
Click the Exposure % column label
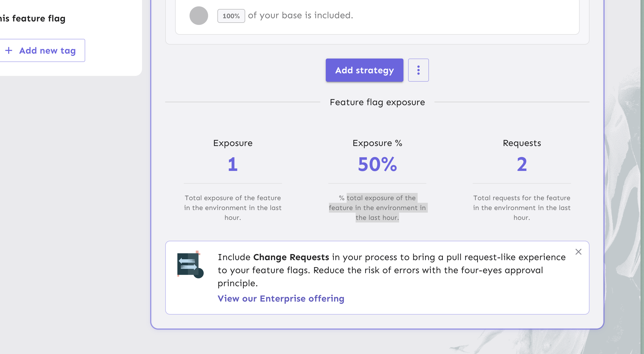pos(377,143)
